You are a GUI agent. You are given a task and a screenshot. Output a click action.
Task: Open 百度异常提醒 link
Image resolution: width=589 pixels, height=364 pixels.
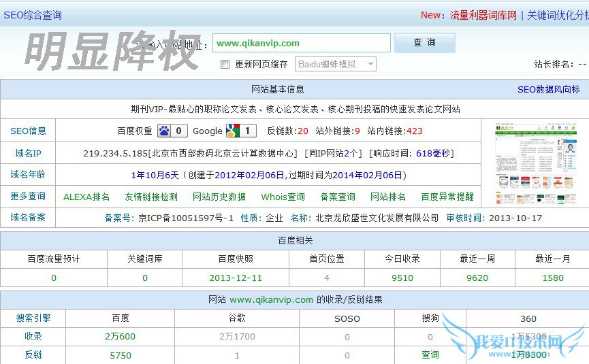[x=447, y=197]
